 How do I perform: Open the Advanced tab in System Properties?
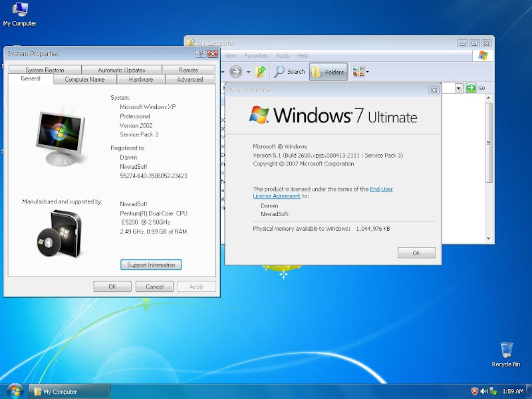pyautogui.click(x=190, y=79)
